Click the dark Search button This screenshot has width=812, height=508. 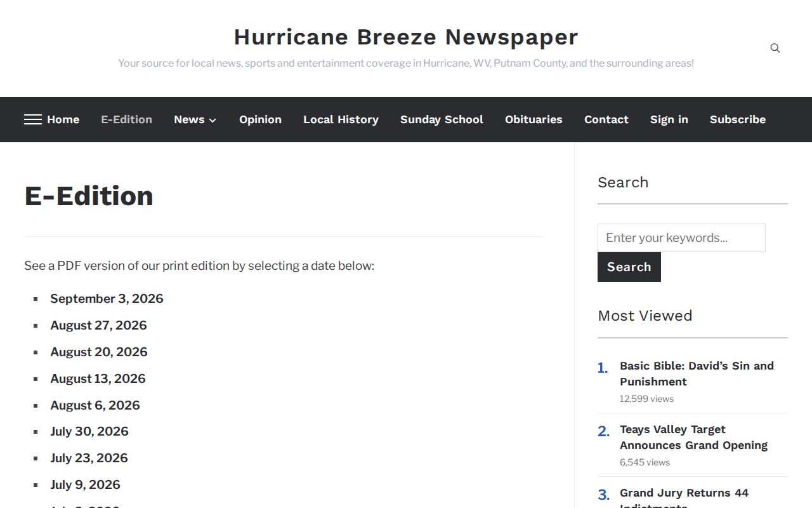click(x=629, y=267)
